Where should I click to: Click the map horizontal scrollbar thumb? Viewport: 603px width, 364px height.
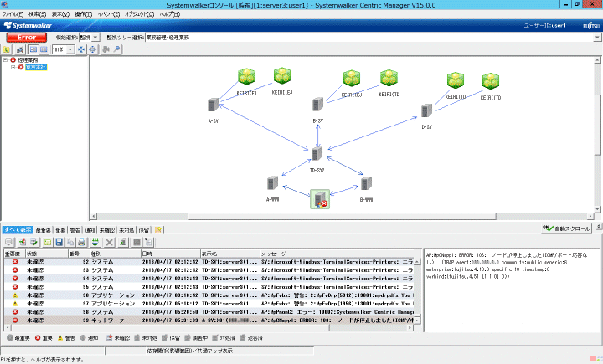pos(342,217)
